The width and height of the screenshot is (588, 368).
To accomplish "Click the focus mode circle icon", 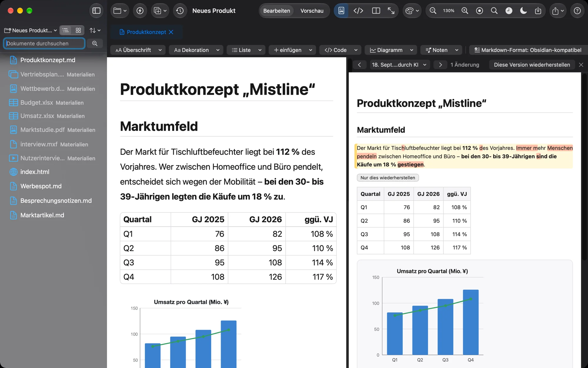I will pos(480,11).
